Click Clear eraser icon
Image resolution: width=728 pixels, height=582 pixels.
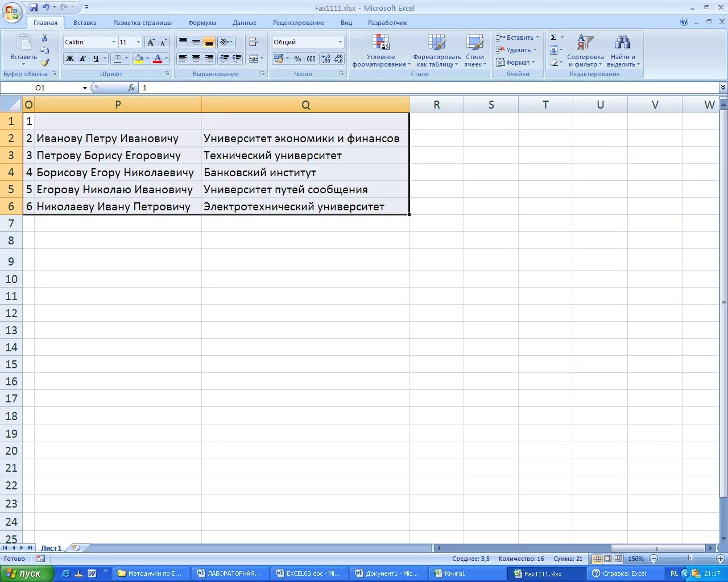pos(553,63)
